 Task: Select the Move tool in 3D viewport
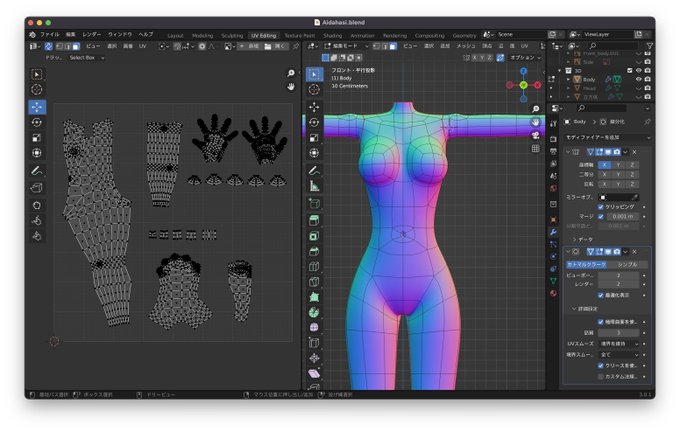click(314, 107)
